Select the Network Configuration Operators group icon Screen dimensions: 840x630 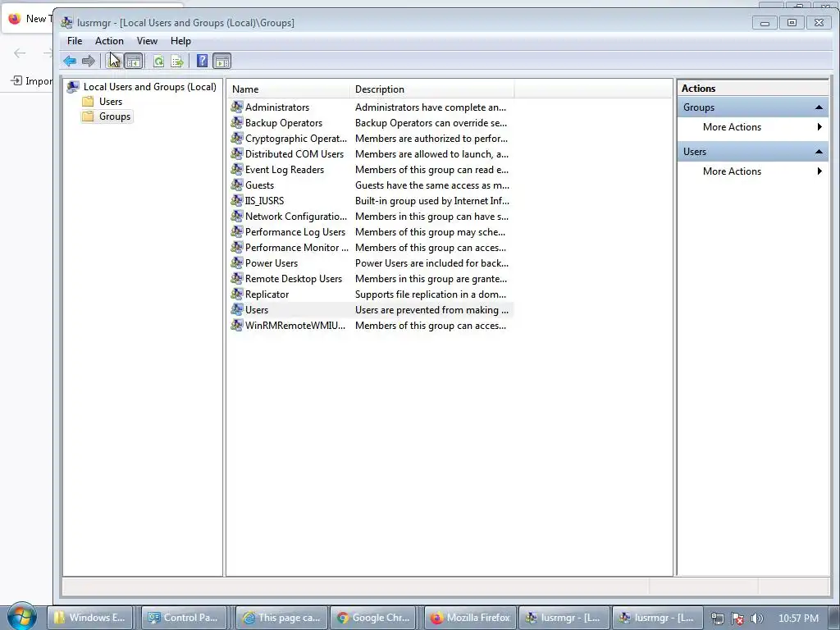pyautogui.click(x=237, y=217)
